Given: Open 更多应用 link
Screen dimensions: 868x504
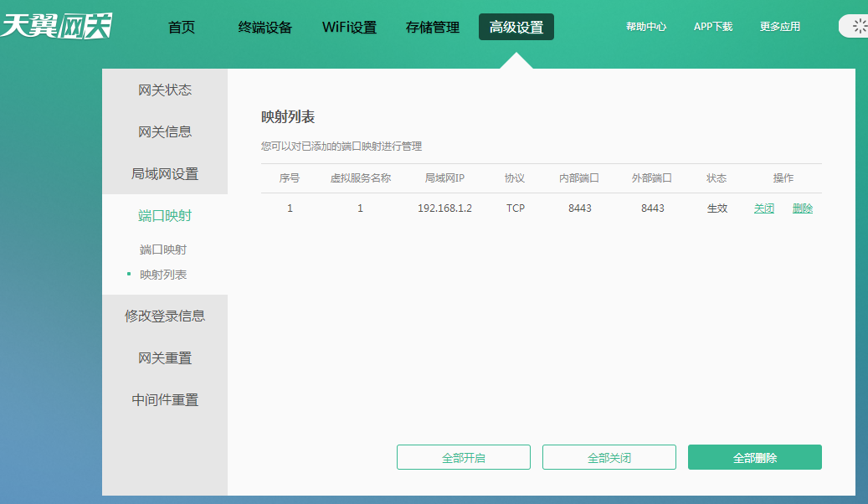Looking at the screenshot, I should [780, 27].
